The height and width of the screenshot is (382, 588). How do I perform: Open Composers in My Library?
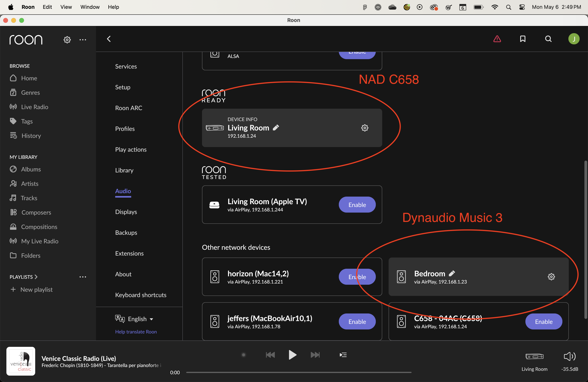coord(30,212)
